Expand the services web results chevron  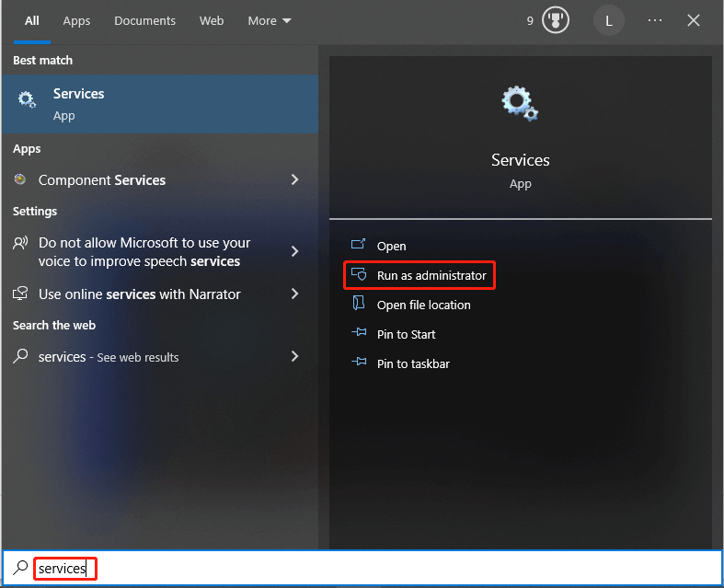[295, 356]
